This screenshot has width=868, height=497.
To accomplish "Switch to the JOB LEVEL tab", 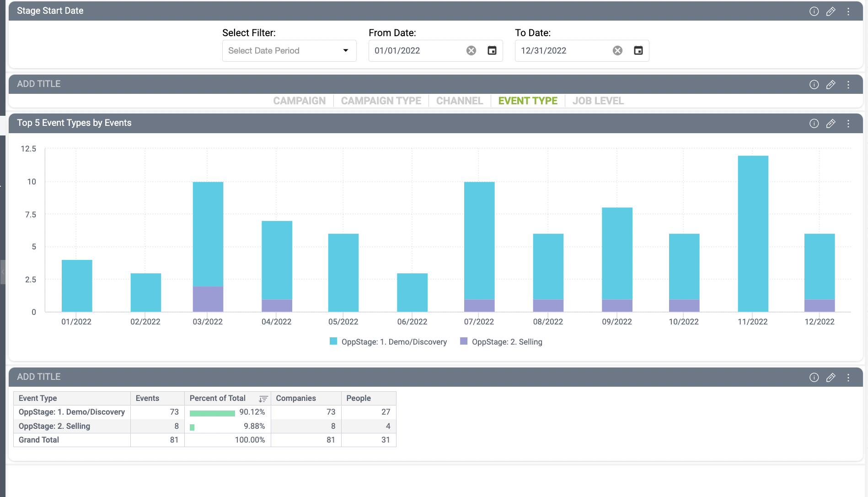I will tap(598, 101).
